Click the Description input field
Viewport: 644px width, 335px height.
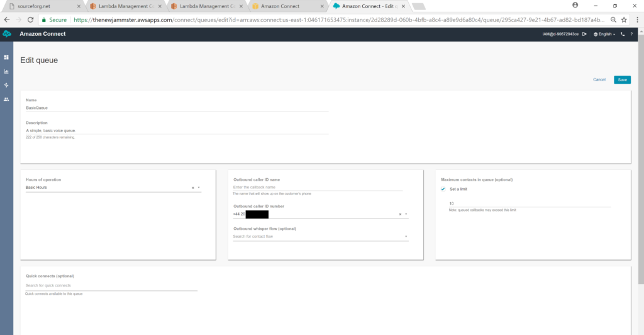[x=177, y=131]
